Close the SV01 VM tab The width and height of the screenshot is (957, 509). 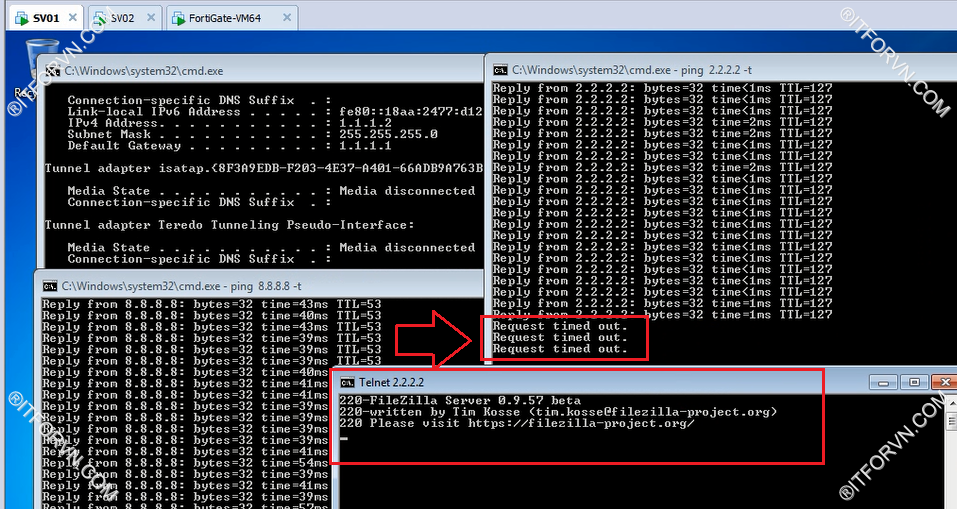click(x=73, y=18)
